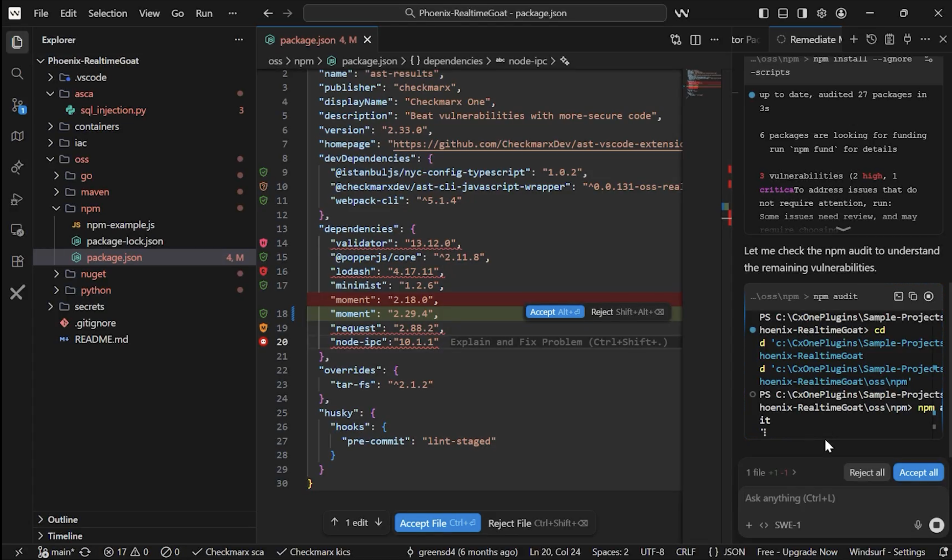
Task: Click the microphone icon in Cascade input
Action: [x=918, y=525]
